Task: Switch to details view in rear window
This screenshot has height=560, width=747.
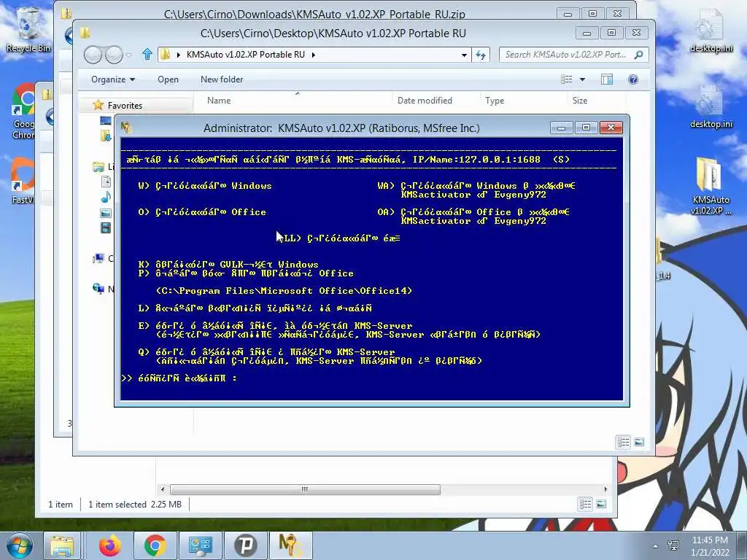Action: click(x=585, y=504)
